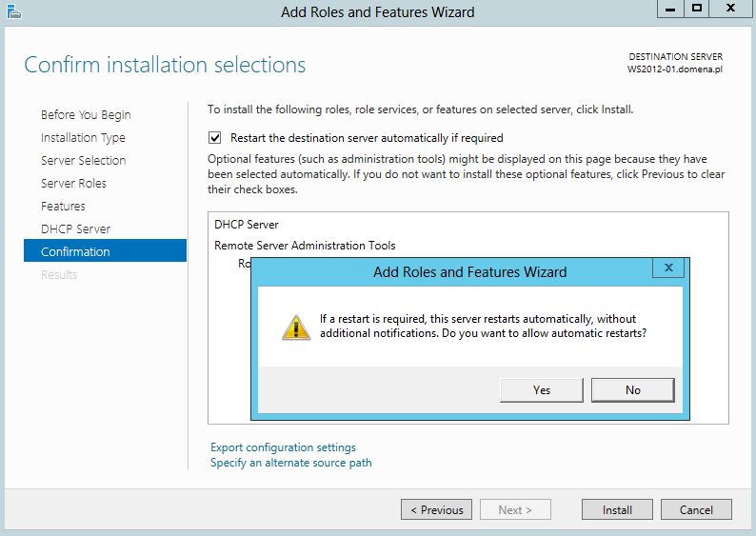Close the Add Roles and Features Wizard window
The height and width of the screenshot is (536, 756).
730,9
